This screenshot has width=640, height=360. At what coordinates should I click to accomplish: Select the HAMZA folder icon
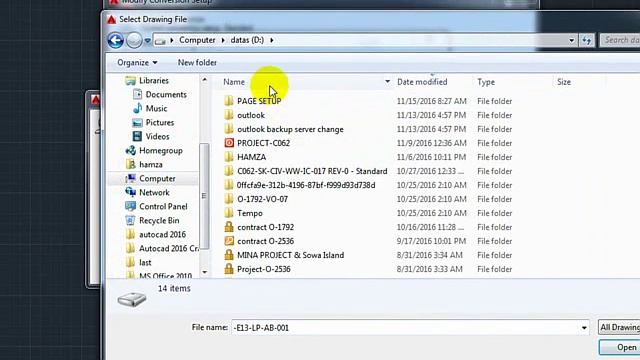tap(229, 157)
